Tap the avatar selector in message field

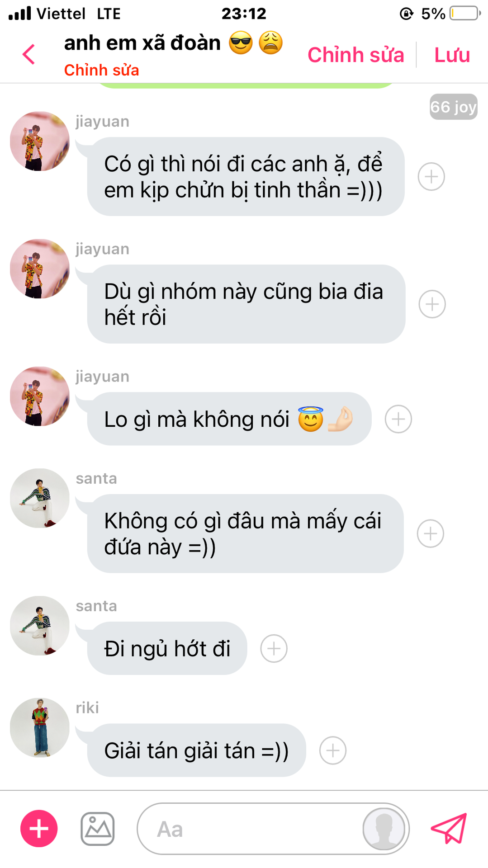pos(384,829)
